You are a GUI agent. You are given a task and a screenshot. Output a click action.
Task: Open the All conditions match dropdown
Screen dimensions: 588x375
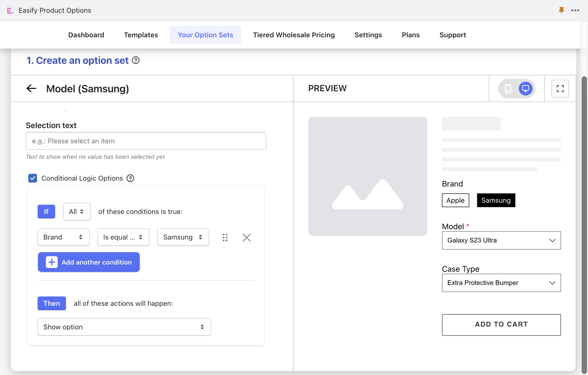coord(77,212)
